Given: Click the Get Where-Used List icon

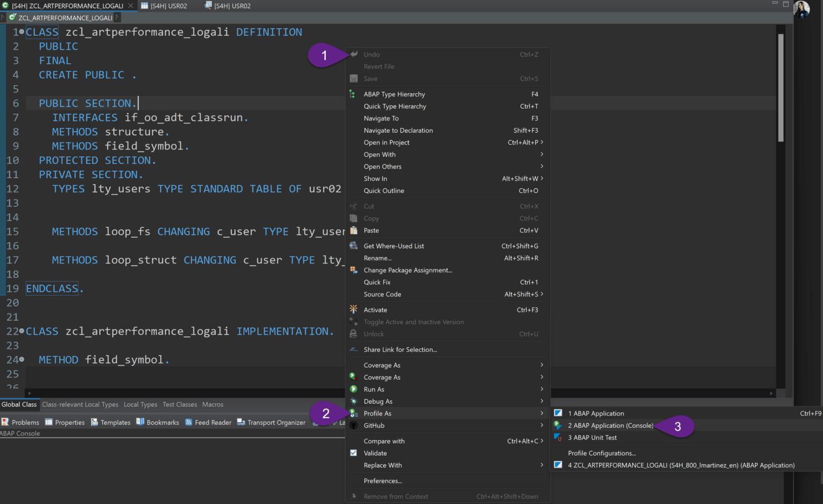Looking at the screenshot, I should point(354,246).
